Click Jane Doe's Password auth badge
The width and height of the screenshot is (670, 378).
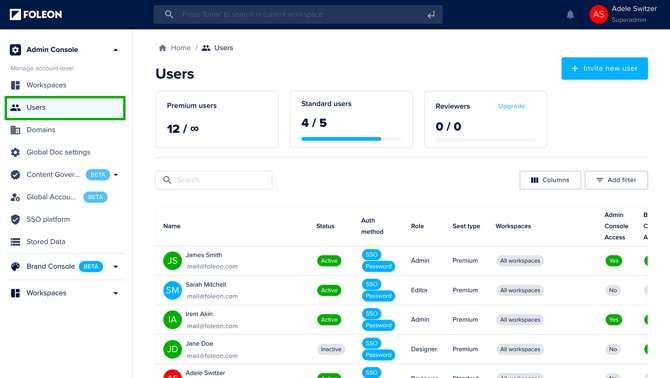pos(378,355)
